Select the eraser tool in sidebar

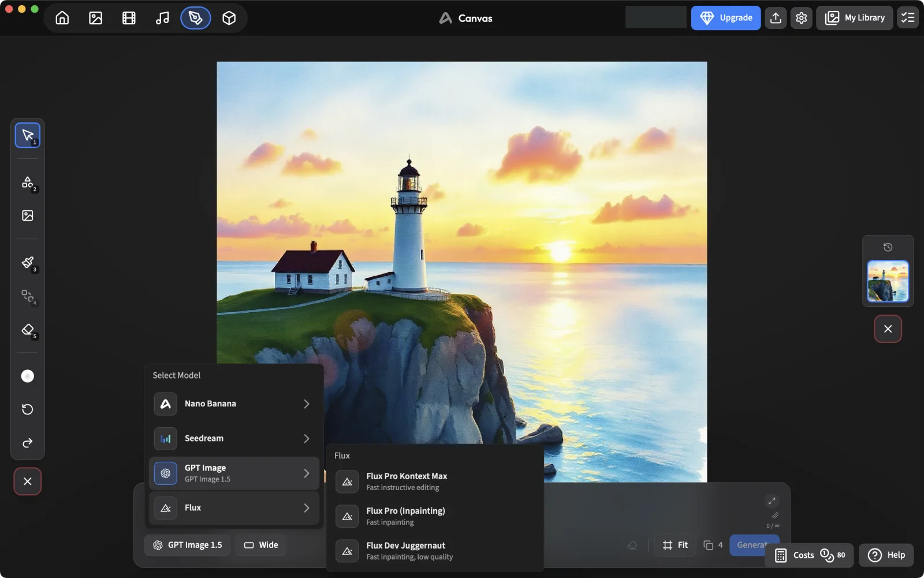(28, 329)
